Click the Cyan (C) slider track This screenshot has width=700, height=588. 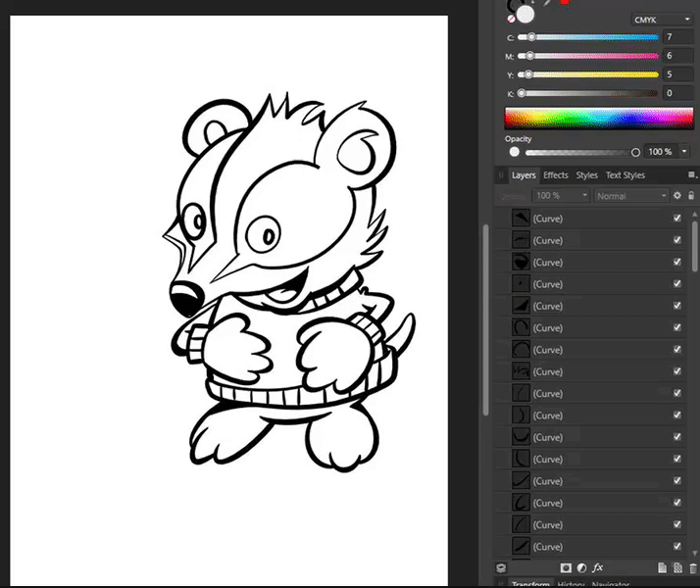[587, 37]
